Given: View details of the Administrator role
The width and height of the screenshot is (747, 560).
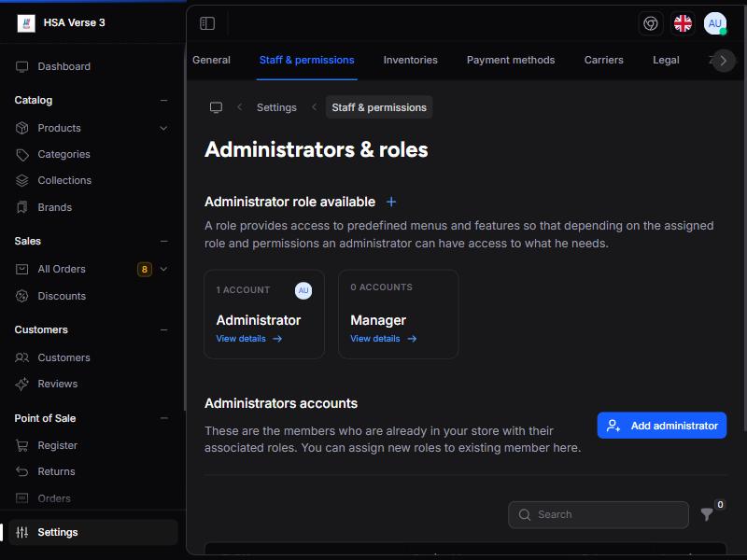Looking at the screenshot, I should pos(248,339).
